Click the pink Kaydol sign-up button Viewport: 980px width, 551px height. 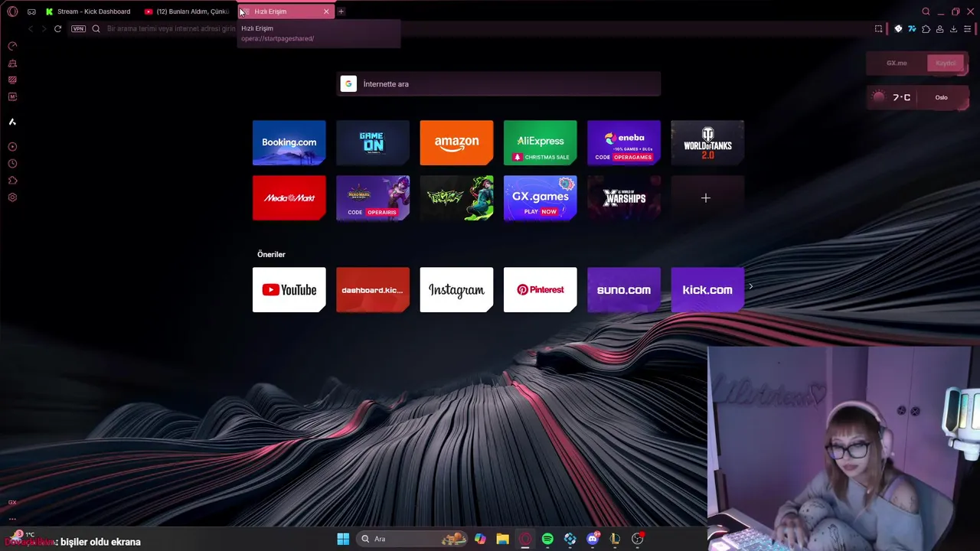[946, 64]
